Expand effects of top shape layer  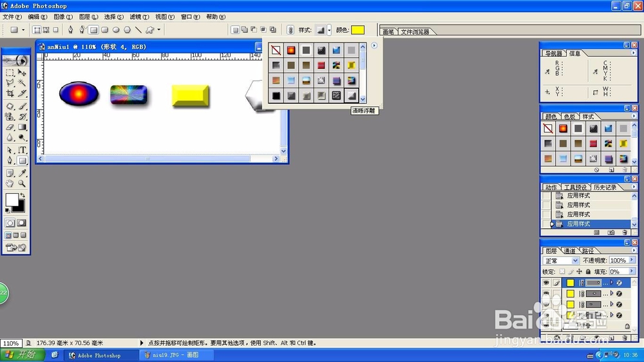(x=612, y=282)
